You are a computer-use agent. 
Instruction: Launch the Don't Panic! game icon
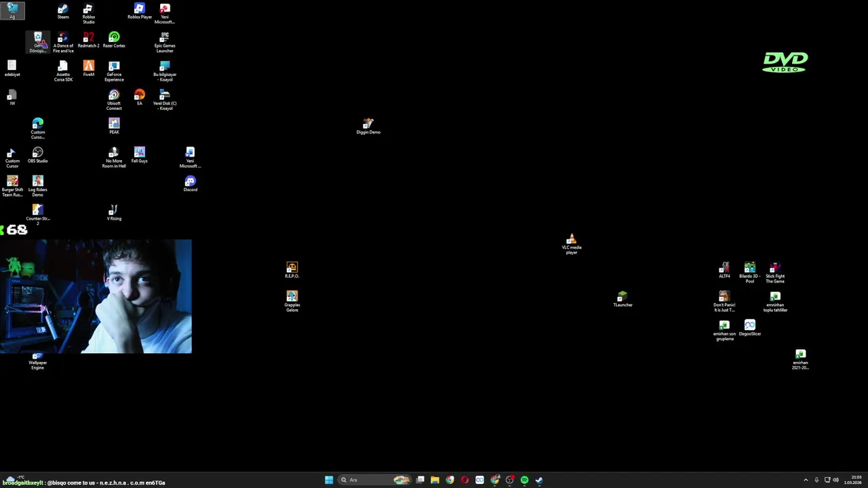coord(724,302)
